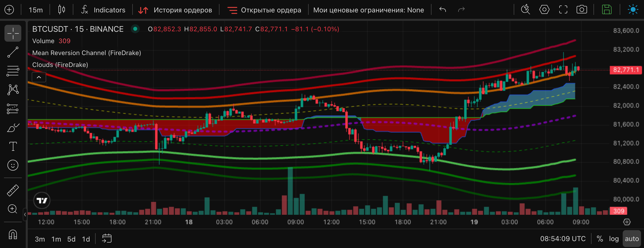Toggle light theme with sun icon
This screenshot has height=248, width=644.
pos(633,10)
